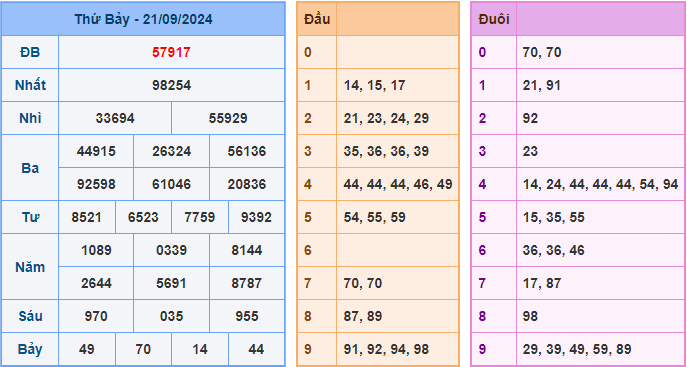Select Nhì prize number 33694
687x367 pixels.
coord(115,118)
